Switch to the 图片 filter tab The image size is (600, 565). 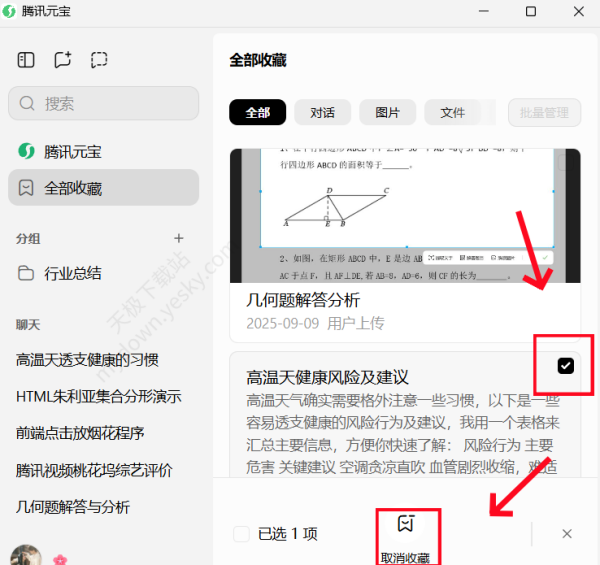point(387,113)
